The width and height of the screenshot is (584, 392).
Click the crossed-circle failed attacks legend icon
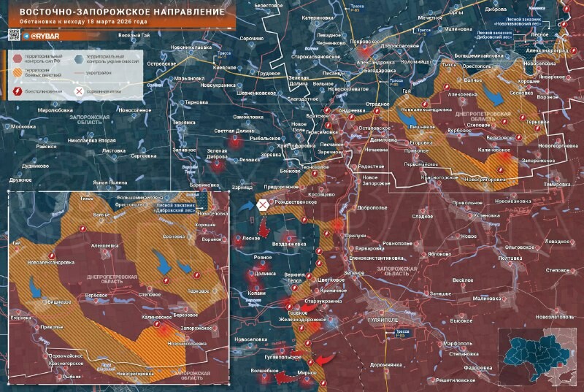(79, 92)
